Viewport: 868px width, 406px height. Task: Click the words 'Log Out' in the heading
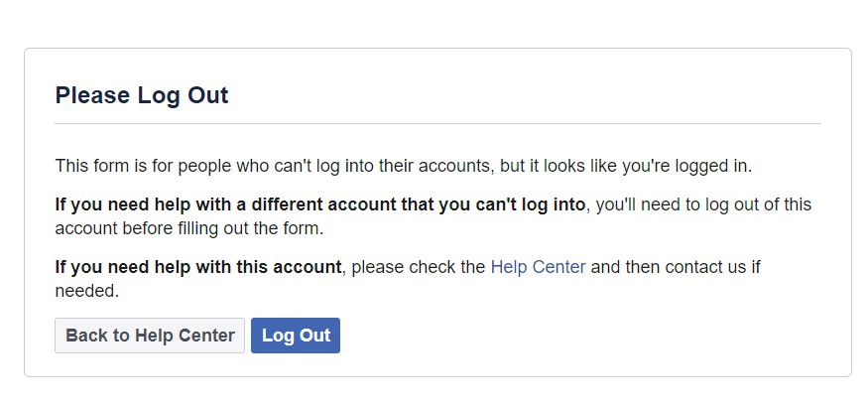point(183,95)
